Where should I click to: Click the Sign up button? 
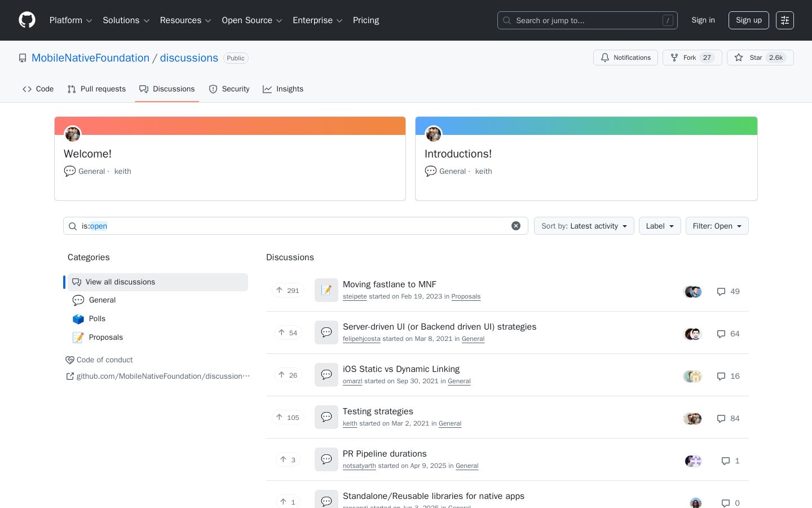[x=749, y=20]
